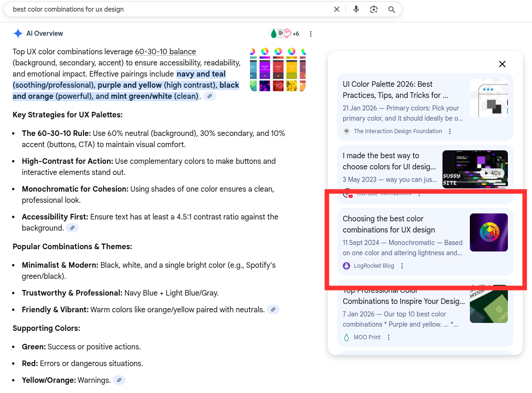Open link icon after Friendly & Vibrant
532x393 pixels.
[273, 310]
